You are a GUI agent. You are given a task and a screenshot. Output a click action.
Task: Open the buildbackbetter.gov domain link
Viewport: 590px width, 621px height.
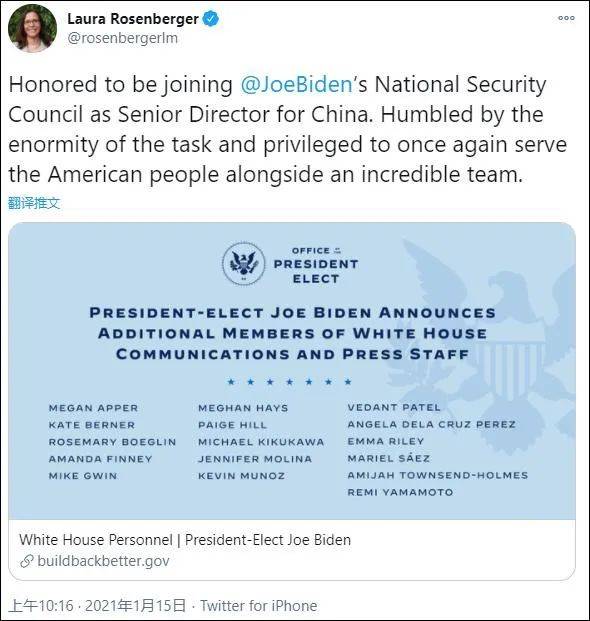click(103, 561)
